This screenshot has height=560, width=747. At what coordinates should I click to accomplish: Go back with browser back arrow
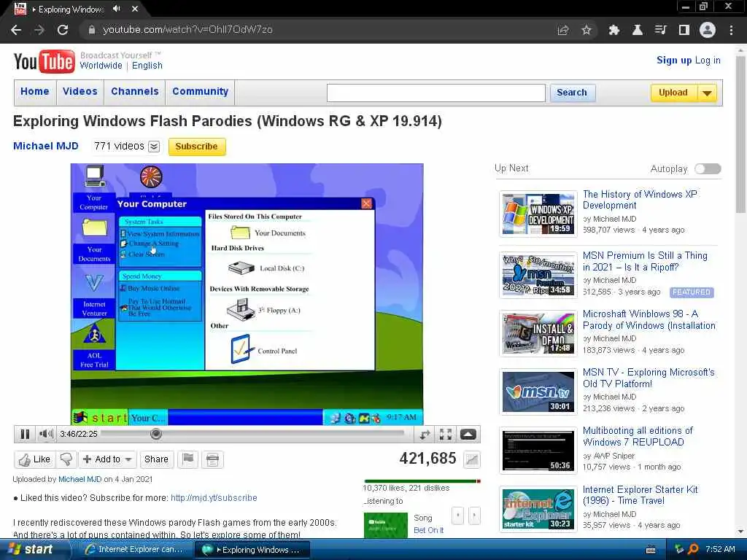pyautogui.click(x=16, y=30)
